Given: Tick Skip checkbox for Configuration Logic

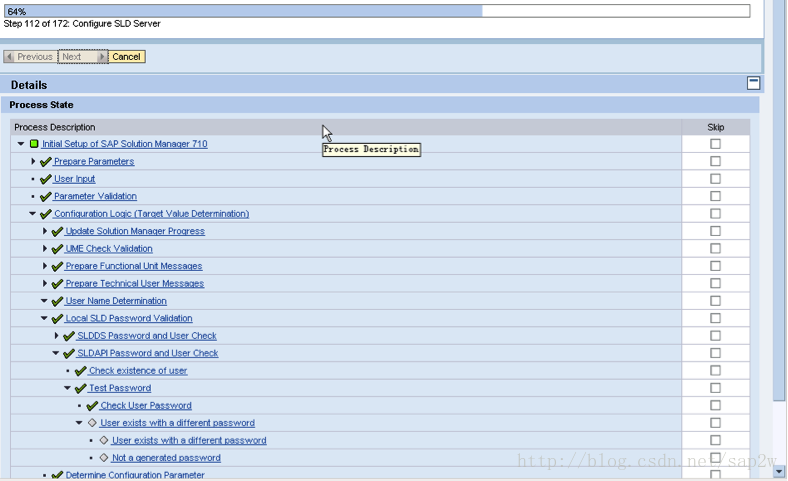Looking at the screenshot, I should [715, 214].
